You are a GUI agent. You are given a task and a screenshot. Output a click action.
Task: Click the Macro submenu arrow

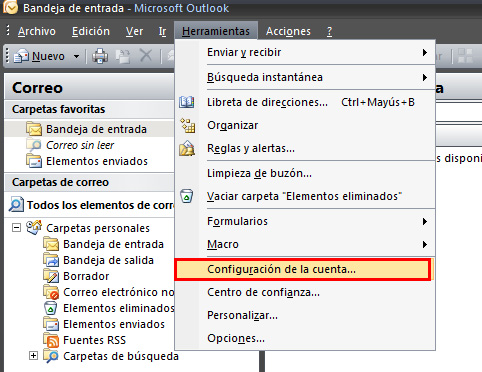(425, 244)
